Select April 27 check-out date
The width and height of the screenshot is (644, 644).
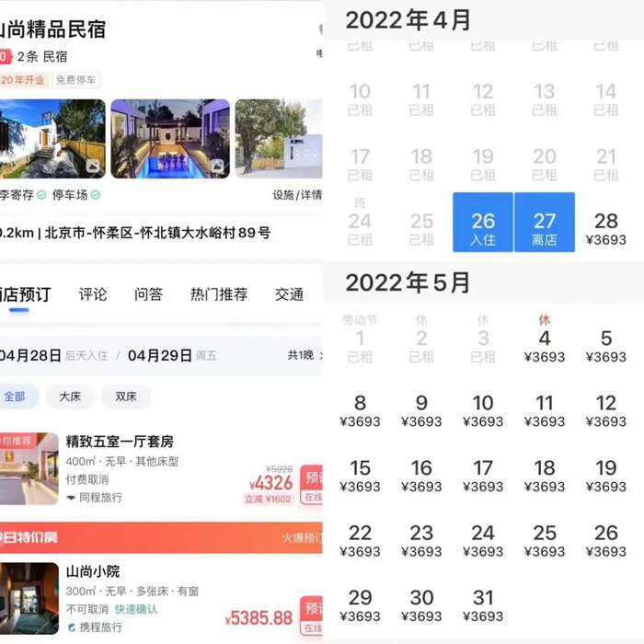pos(545,222)
